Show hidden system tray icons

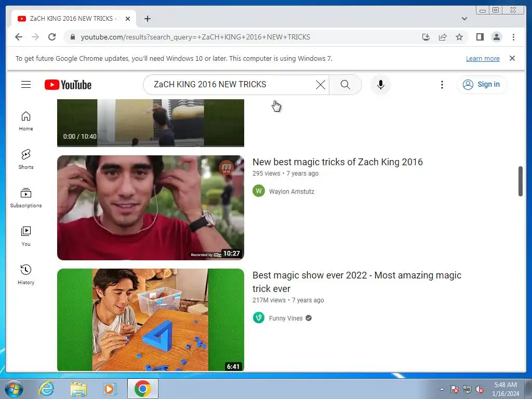(x=442, y=389)
